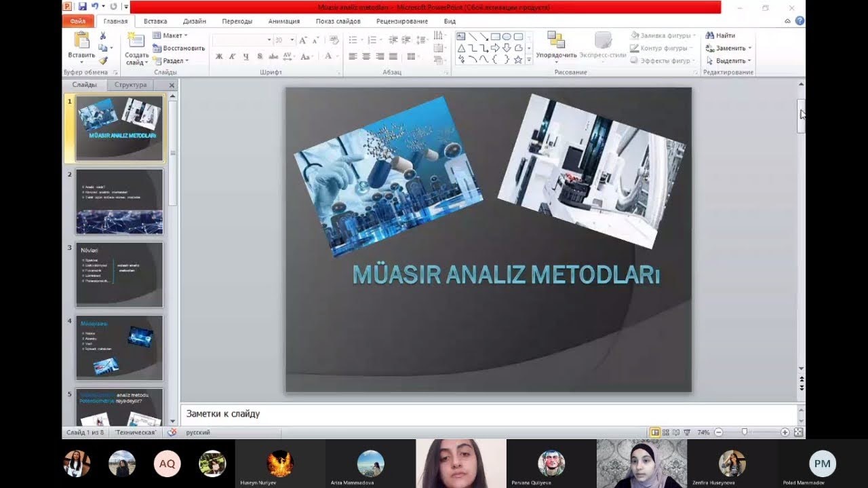Open the Структура outline tab
The image size is (868, 488).
point(130,85)
